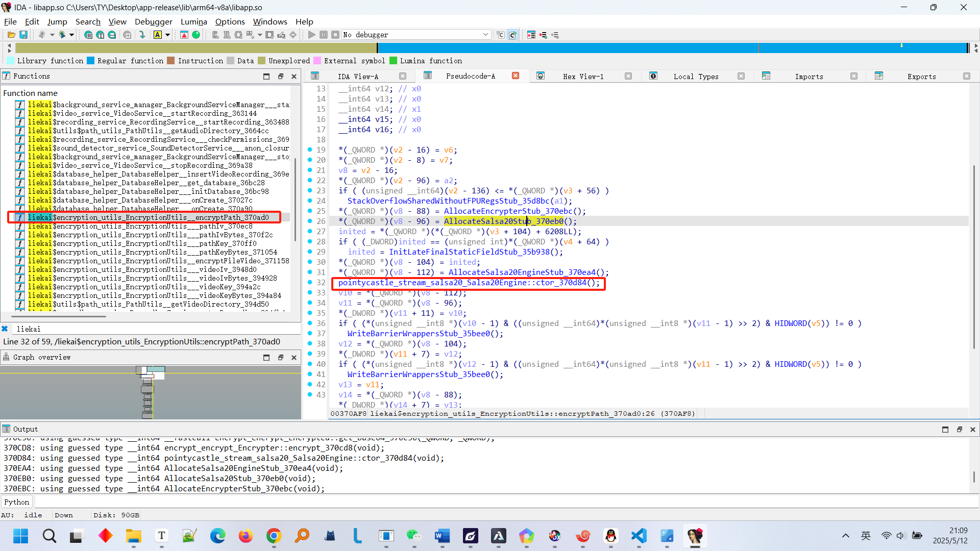980x551 pixels.
Task: Switch to the Hex View-1 tab
Action: point(583,77)
